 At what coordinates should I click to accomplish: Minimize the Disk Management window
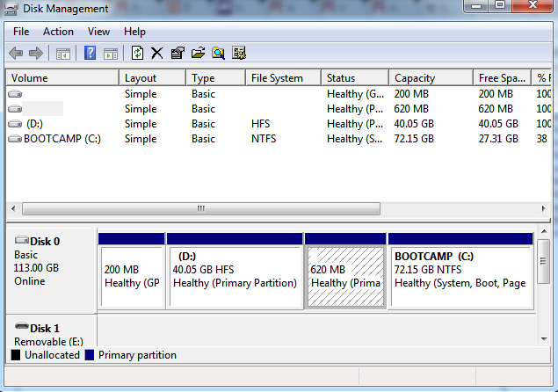(476, 5)
